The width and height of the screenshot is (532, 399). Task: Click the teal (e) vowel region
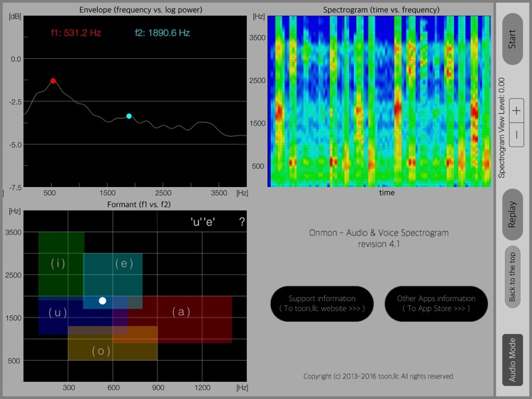click(x=124, y=264)
